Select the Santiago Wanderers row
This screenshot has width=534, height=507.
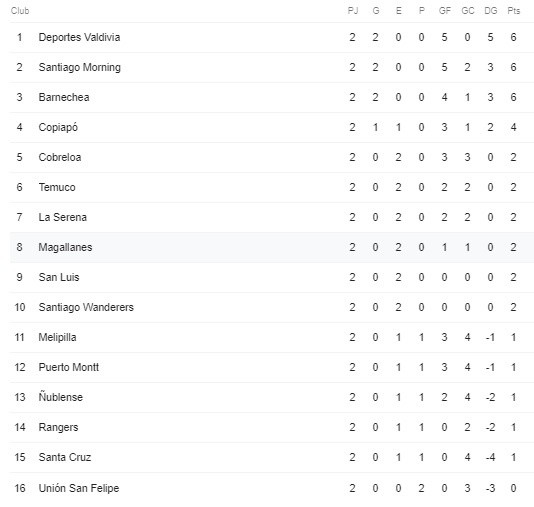[x=272, y=307]
